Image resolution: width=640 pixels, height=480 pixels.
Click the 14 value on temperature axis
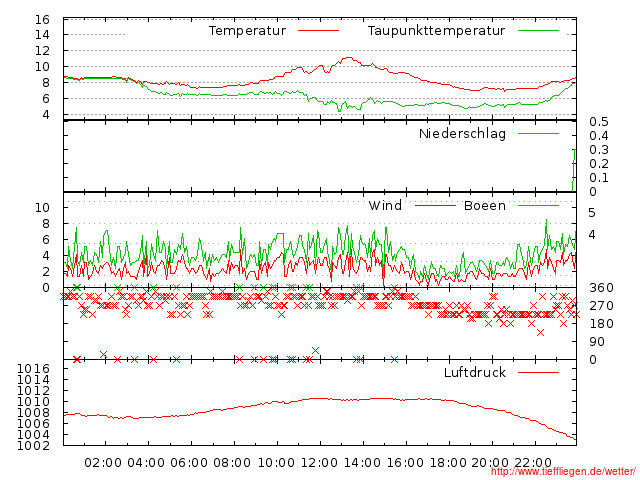click(x=42, y=35)
